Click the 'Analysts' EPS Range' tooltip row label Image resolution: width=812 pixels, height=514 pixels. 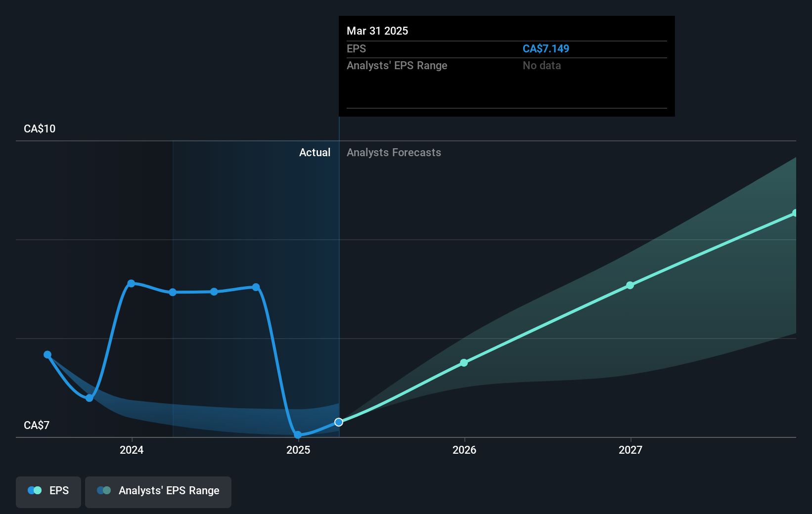pyautogui.click(x=397, y=65)
